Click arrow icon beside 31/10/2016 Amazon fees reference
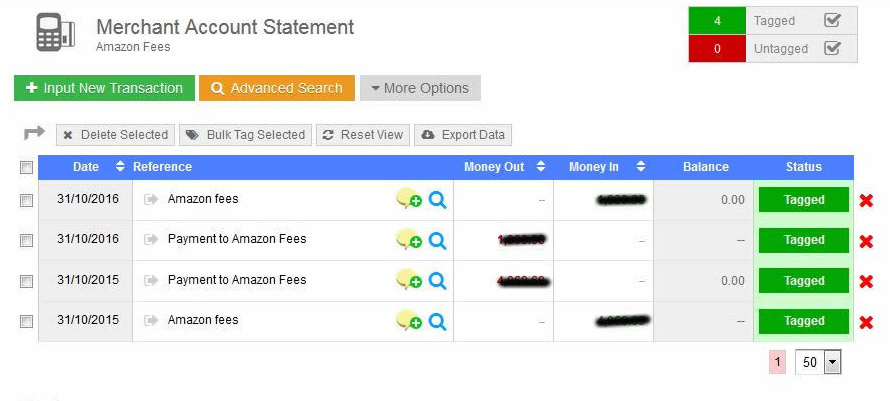Screen dimensions: 890x401 click(x=151, y=199)
